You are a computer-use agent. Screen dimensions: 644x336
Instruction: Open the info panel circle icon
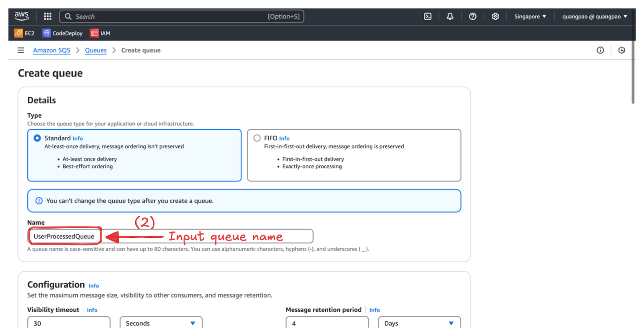click(x=600, y=50)
